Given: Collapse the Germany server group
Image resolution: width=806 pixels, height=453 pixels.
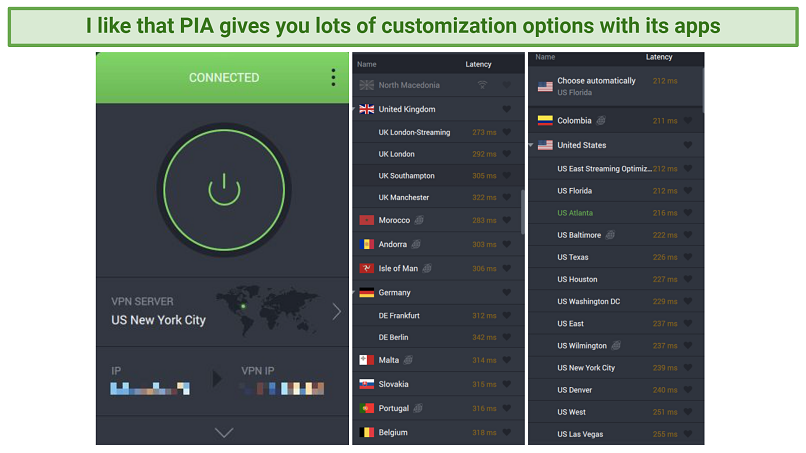Looking at the screenshot, I should point(354,293).
